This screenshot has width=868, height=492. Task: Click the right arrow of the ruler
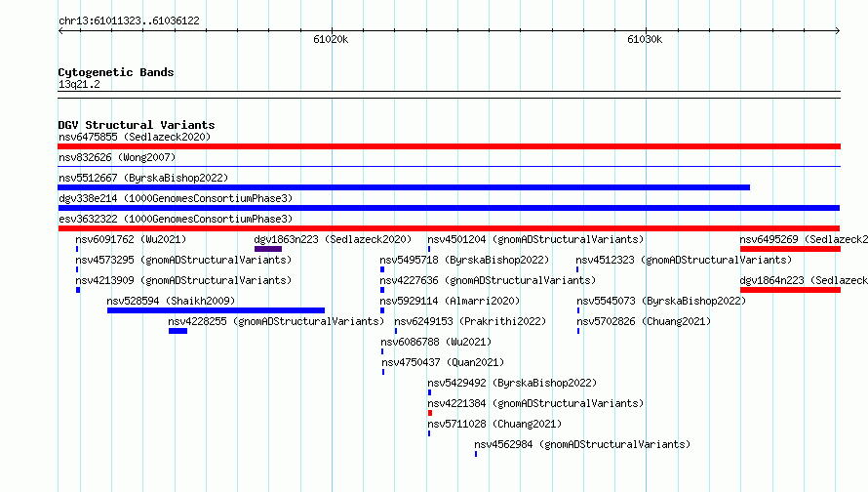tap(838, 30)
